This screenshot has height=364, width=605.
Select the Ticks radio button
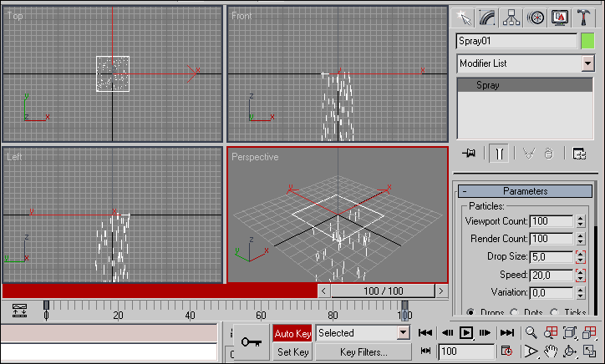click(x=554, y=313)
